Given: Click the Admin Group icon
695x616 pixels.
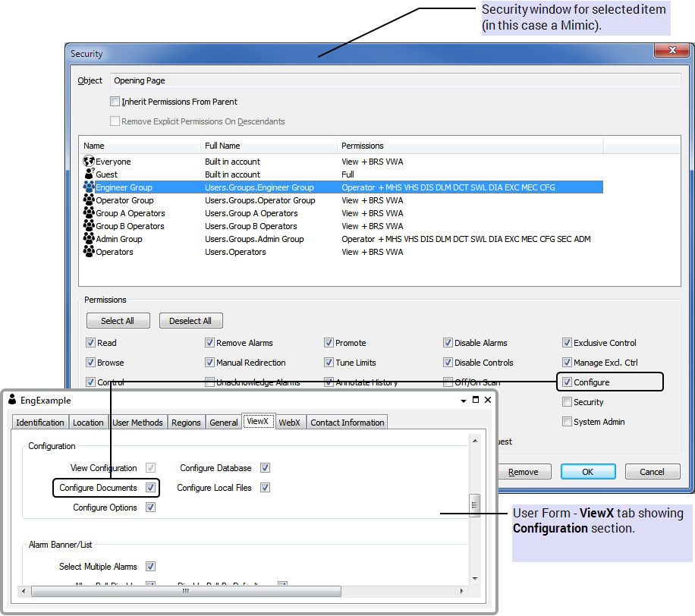Looking at the screenshot, I should [x=89, y=238].
